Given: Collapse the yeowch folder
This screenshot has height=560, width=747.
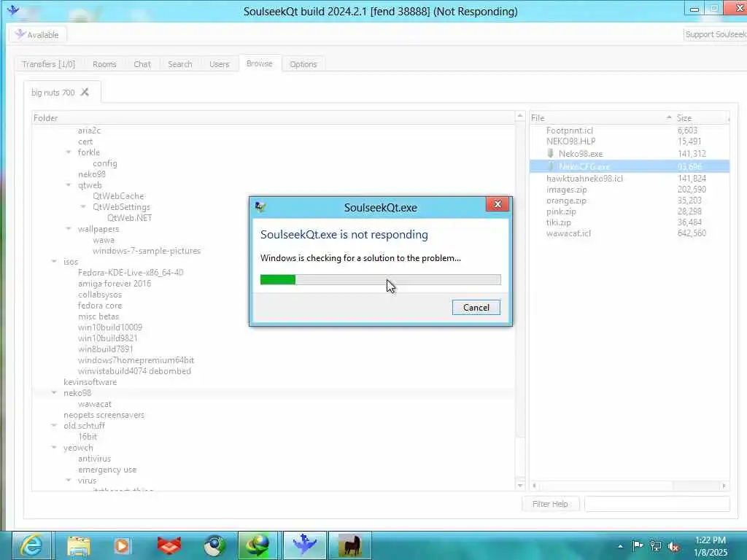Looking at the screenshot, I should [54, 448].
